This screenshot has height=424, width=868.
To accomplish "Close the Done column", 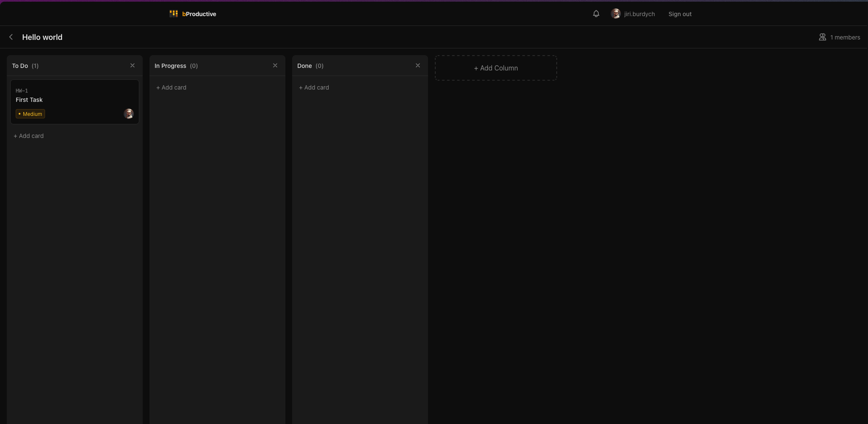I will [x=417, y=65].
